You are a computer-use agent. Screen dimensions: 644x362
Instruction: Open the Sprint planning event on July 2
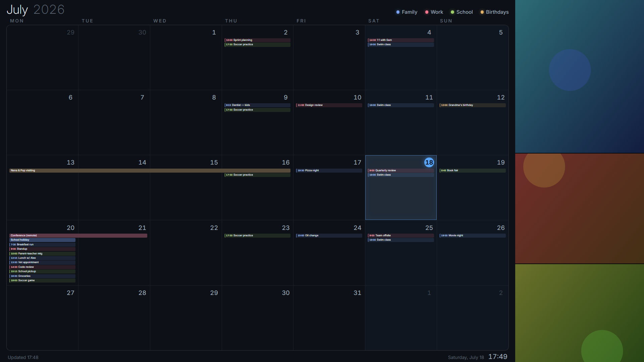257,40
